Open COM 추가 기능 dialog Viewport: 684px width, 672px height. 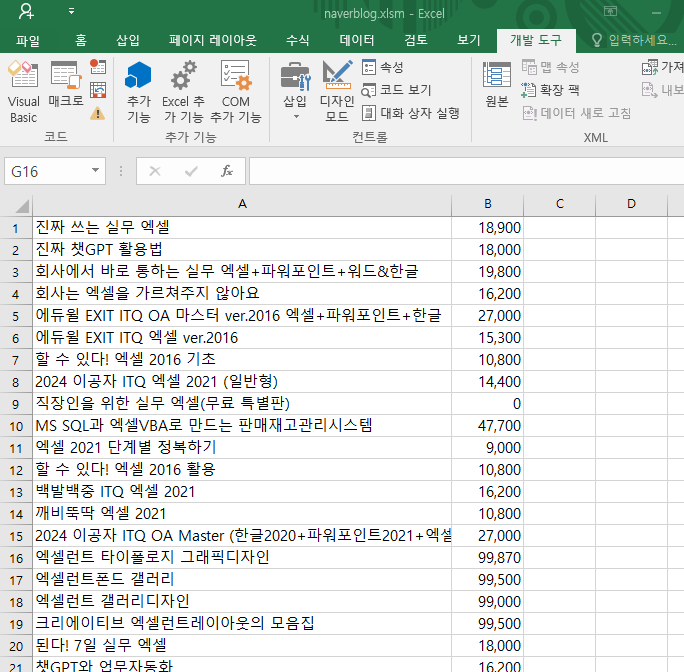point(236,92)
